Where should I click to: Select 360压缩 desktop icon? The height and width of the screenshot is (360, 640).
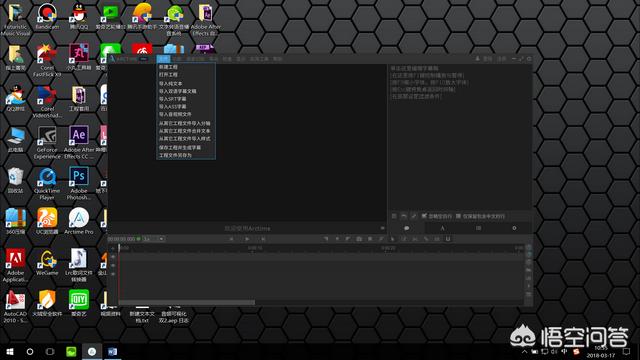(x=16, y=222)
